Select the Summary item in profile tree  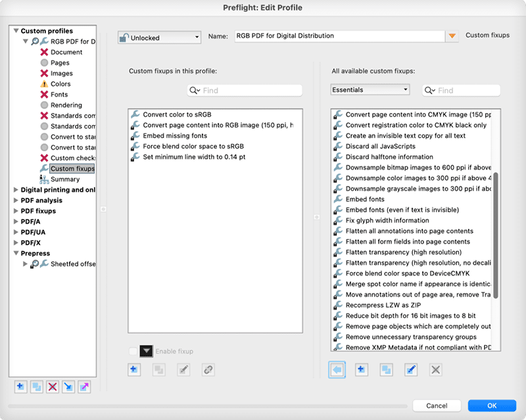point(64,179)
